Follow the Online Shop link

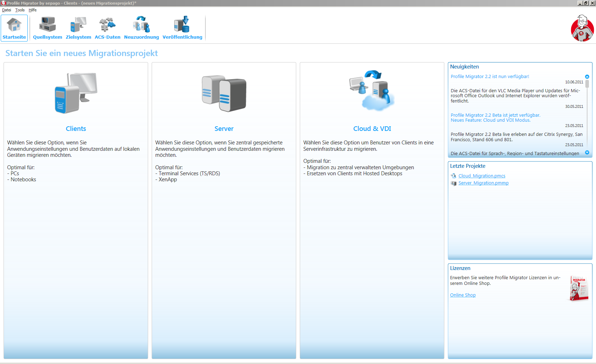click(x=463, y=295)
